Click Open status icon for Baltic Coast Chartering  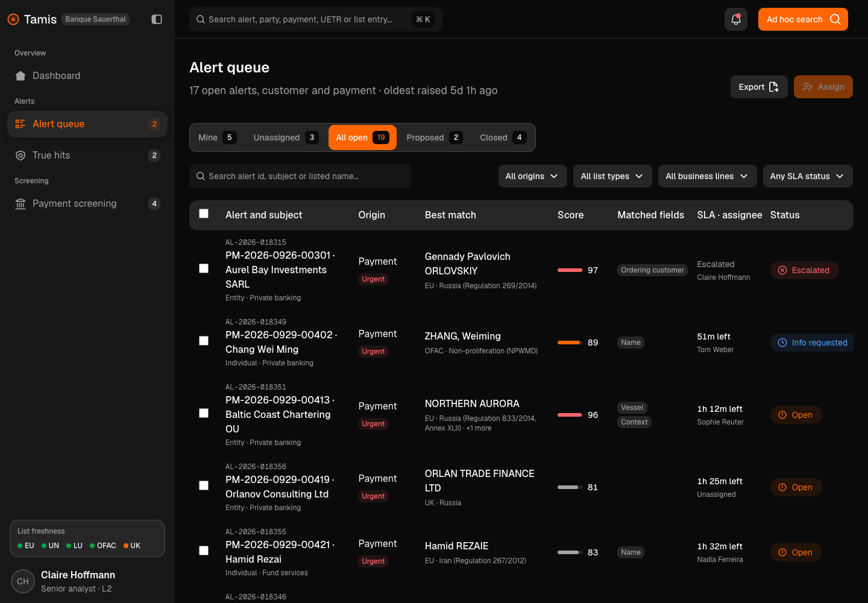(x=782, y=415)
